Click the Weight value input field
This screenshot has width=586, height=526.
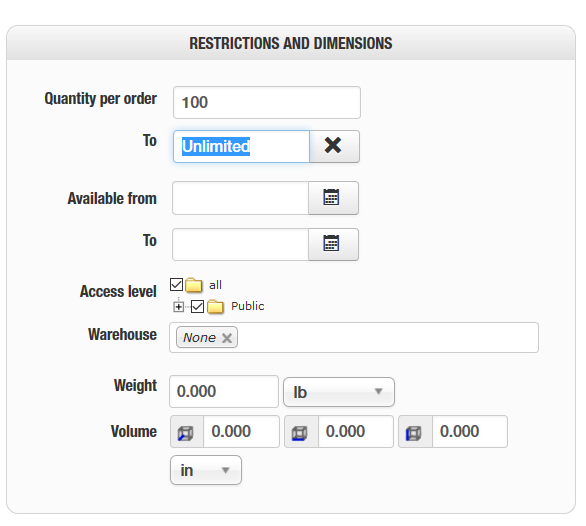coord(224,392)
